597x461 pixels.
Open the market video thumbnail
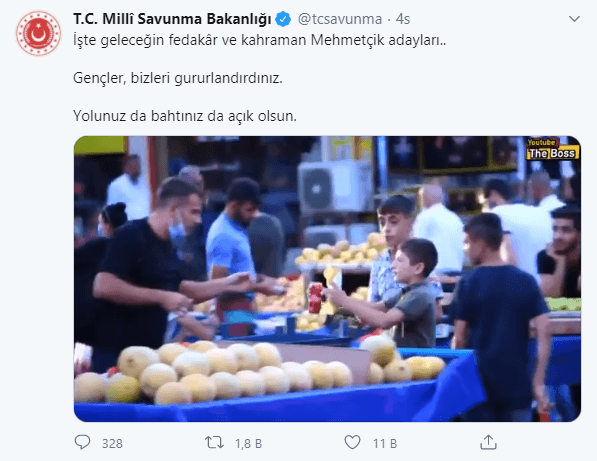click(x=327, y=279)
